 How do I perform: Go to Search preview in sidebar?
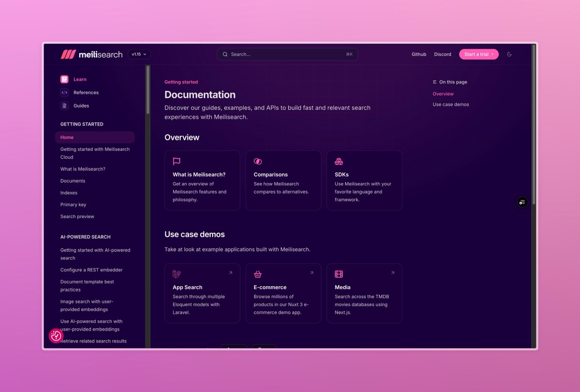[77, 217]
